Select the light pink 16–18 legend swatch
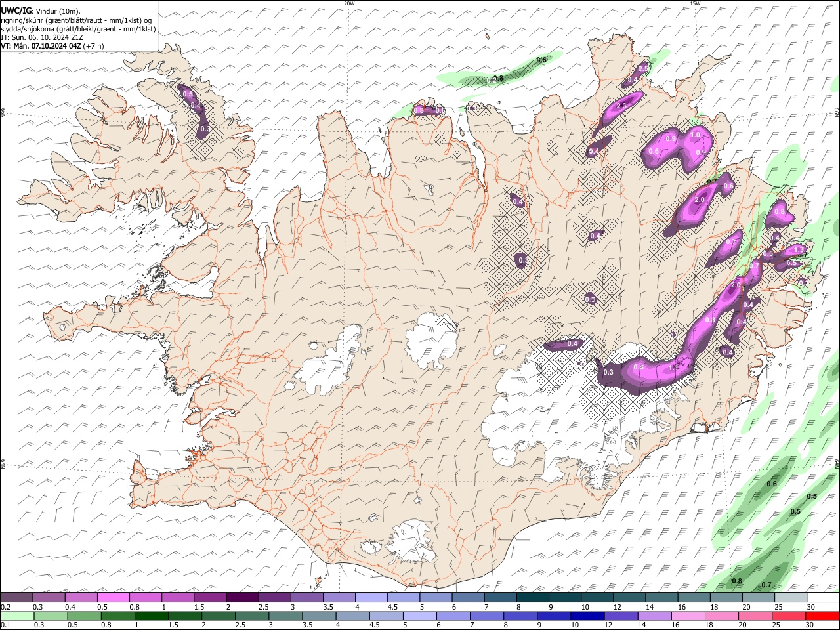Image resolution: width=840 pixels, height=630 pixels. pos(688,616)
